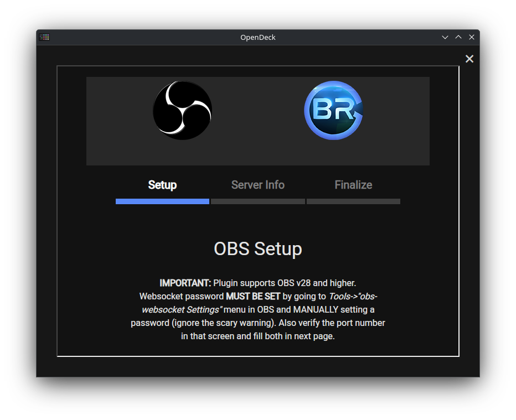Click the OBS Studio logo icon
This screenshot has width=516, height=420.
182,111
